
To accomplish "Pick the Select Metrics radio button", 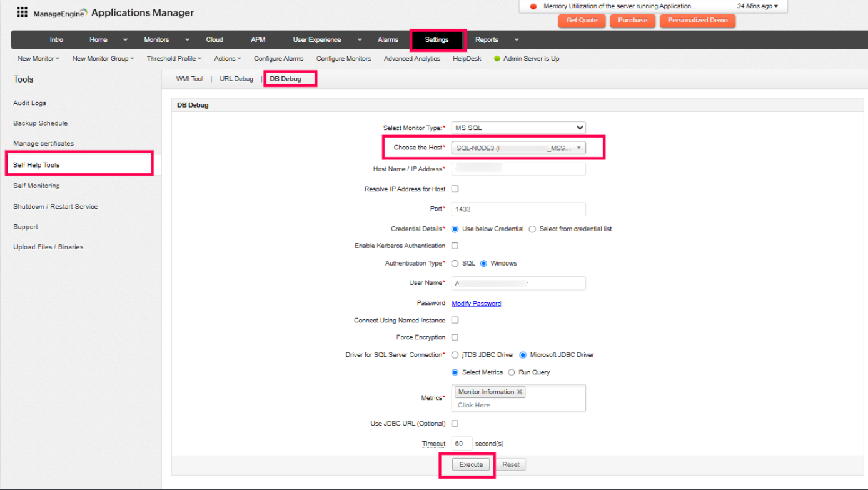I will (x=455, y=372).
